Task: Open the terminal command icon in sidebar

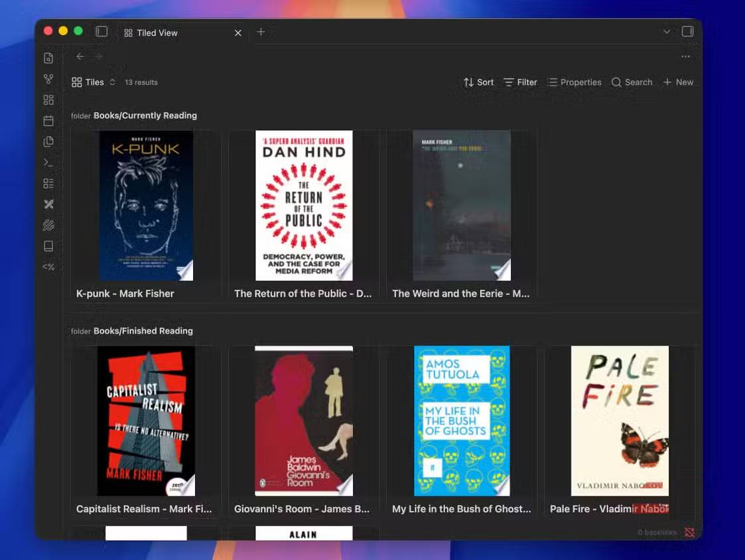Action: [48, 163]
